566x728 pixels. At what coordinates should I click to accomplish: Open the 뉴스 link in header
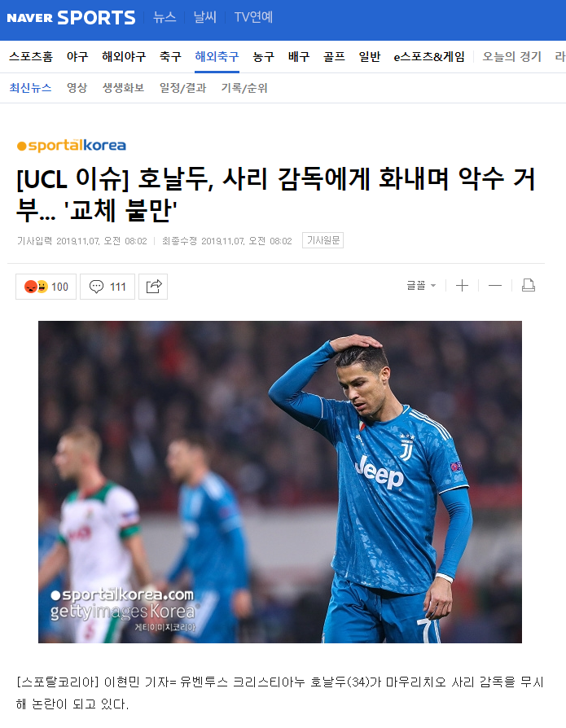(165, 18)
